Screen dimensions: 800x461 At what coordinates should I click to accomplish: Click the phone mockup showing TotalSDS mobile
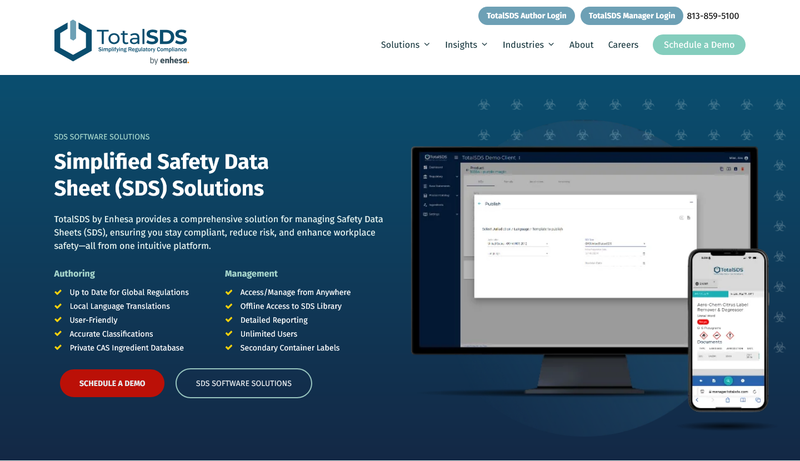(728, 329)
